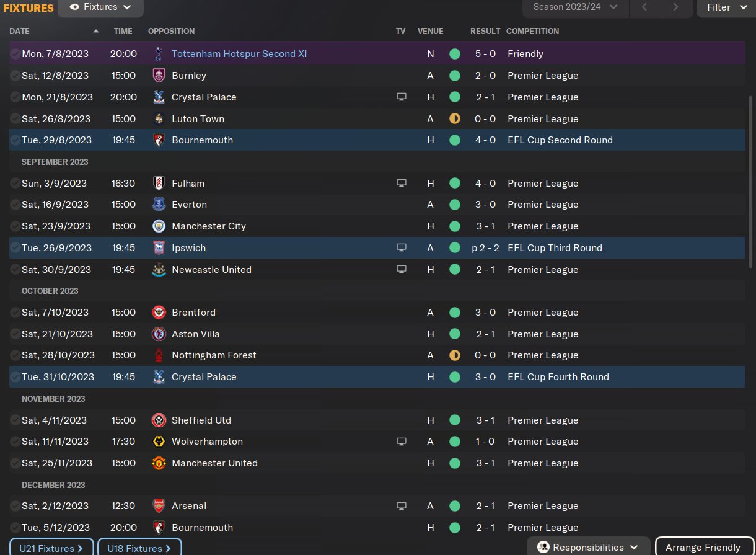Click the Manchester United club badge
Image resolution: width=756 pixels, height=555 pixels.
pos(159,463)
